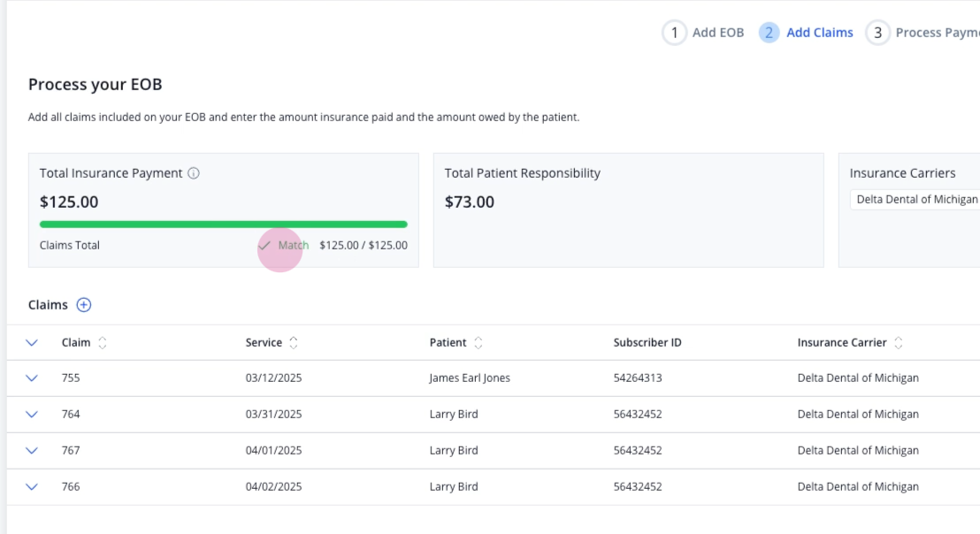The image size is (980, 534).
Task: Expand claim 755 row
Action: click(x=32, y=378)
